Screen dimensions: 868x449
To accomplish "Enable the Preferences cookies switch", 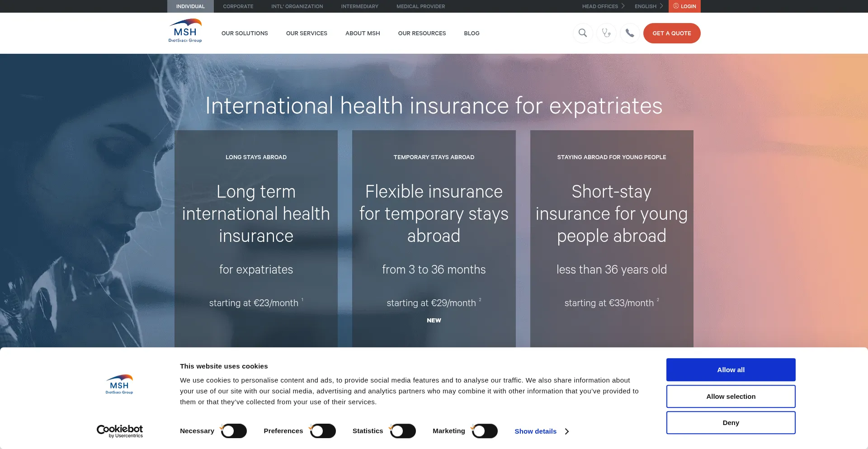I will point(323,431).
